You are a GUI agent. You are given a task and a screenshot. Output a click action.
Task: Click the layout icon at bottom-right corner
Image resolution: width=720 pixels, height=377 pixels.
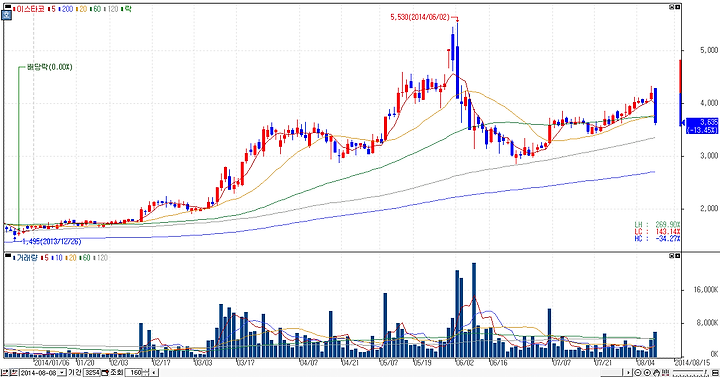tap(715, 373)
